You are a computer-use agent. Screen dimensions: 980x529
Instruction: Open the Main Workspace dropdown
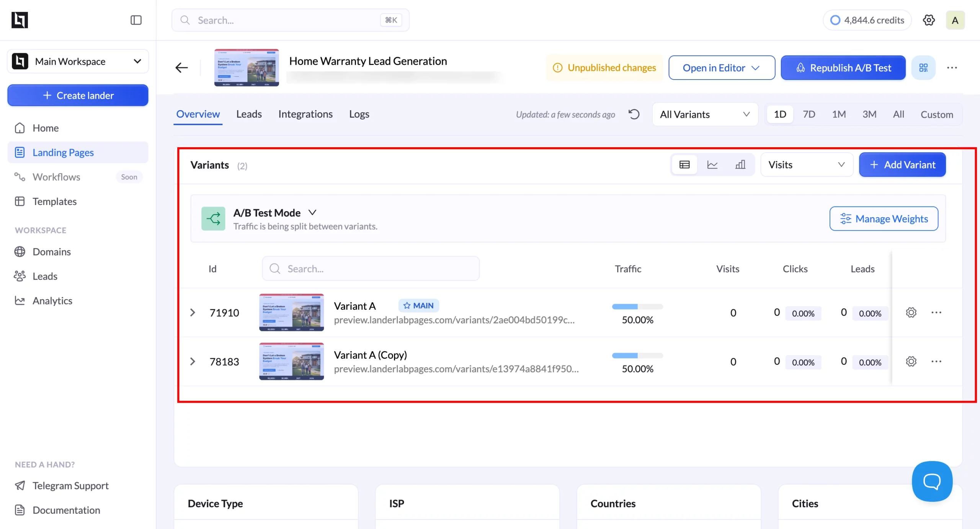[78, 61]
